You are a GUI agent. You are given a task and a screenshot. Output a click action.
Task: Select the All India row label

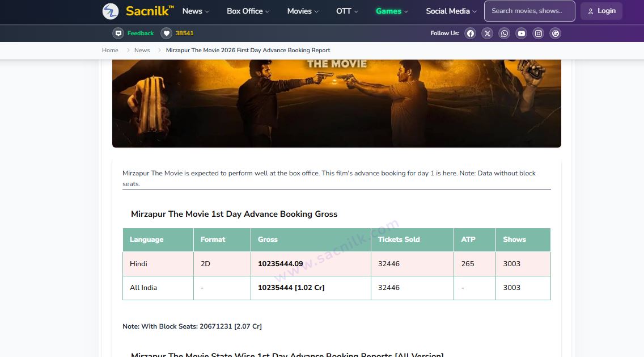[x=143, y=288]
